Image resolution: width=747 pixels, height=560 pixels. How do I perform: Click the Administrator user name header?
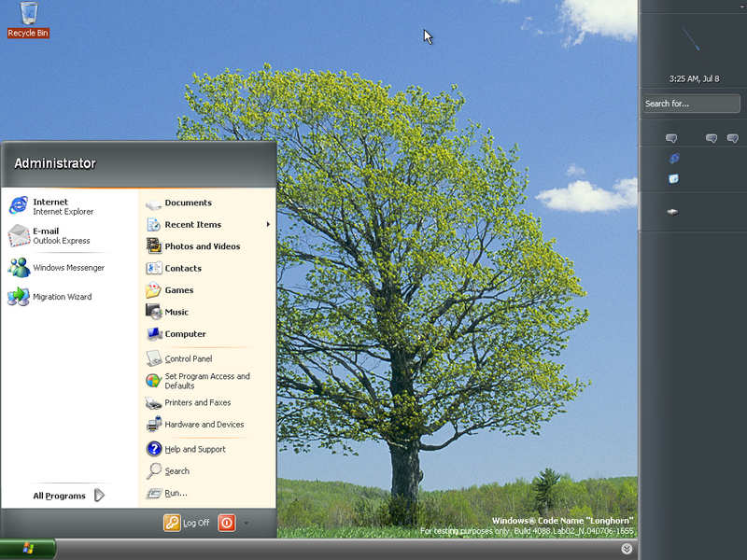pos(55,163)
